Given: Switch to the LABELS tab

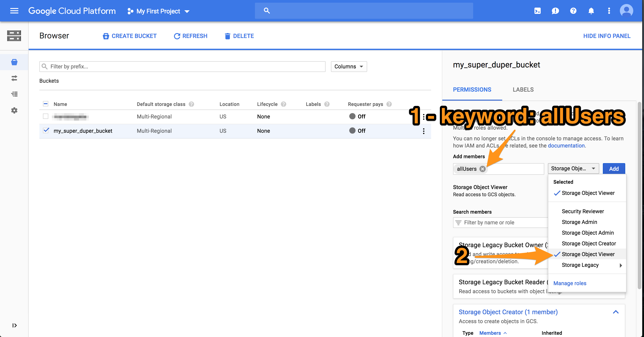Looking at the screenshot, I should point(523,90).
